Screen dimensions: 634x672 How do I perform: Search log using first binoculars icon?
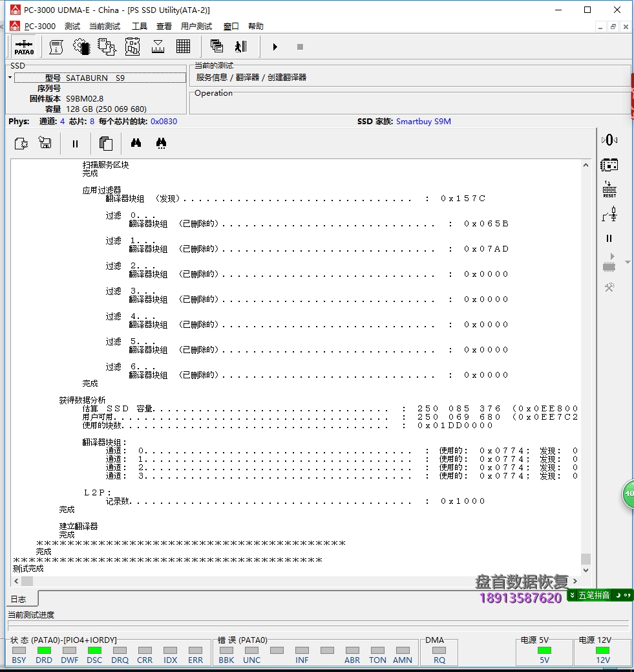click(x=136, y=143)
